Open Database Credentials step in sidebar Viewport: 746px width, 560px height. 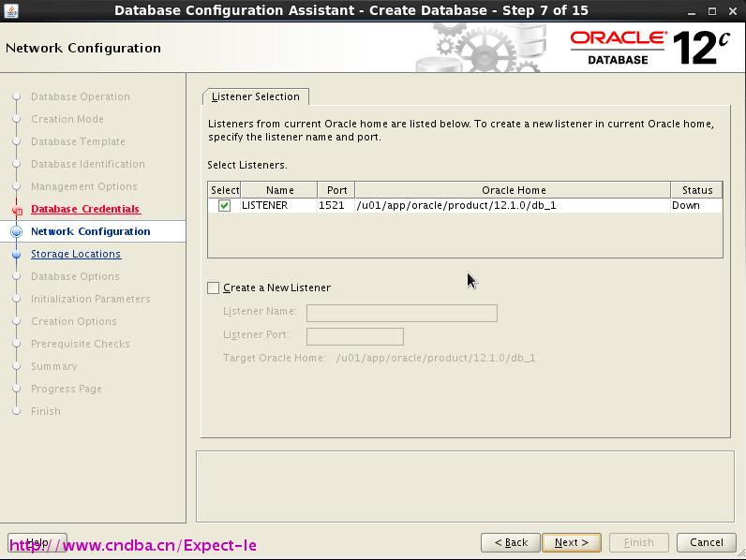point(85,209)
